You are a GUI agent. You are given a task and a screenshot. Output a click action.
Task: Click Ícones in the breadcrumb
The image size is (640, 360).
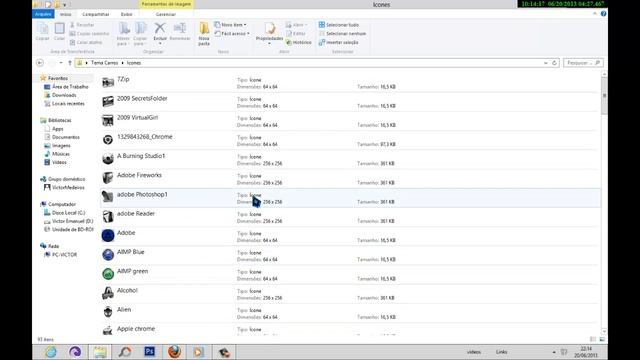[134, 63]
